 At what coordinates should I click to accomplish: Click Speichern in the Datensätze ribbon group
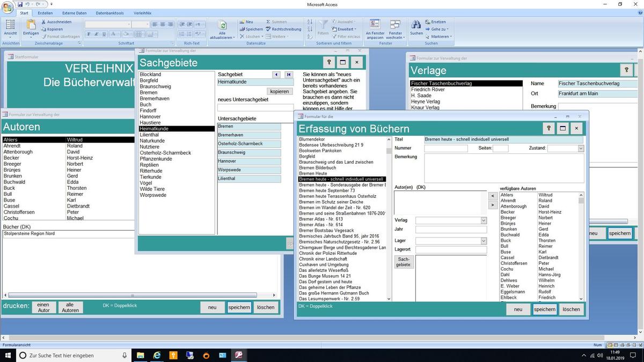pos(251,29)
